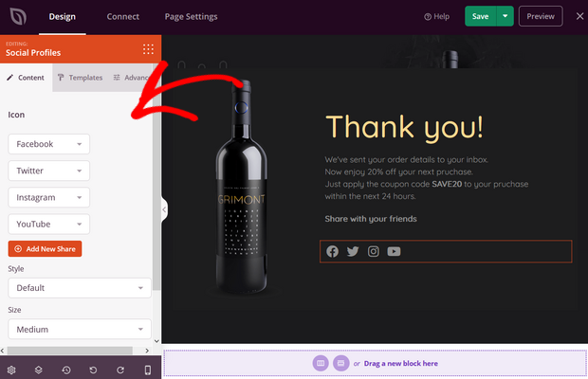This screenshot has width=588, height=379.
Task: Open layers navigation icon
Action: point(40,369)
